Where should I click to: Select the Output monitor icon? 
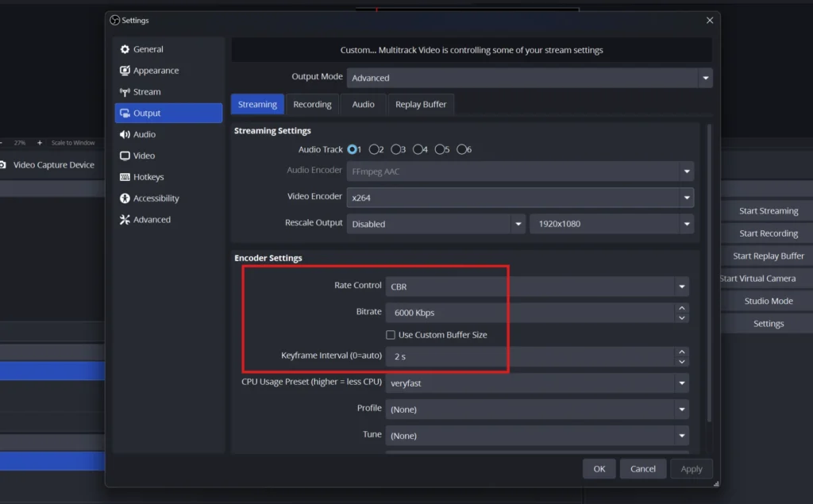coord(125,113)
